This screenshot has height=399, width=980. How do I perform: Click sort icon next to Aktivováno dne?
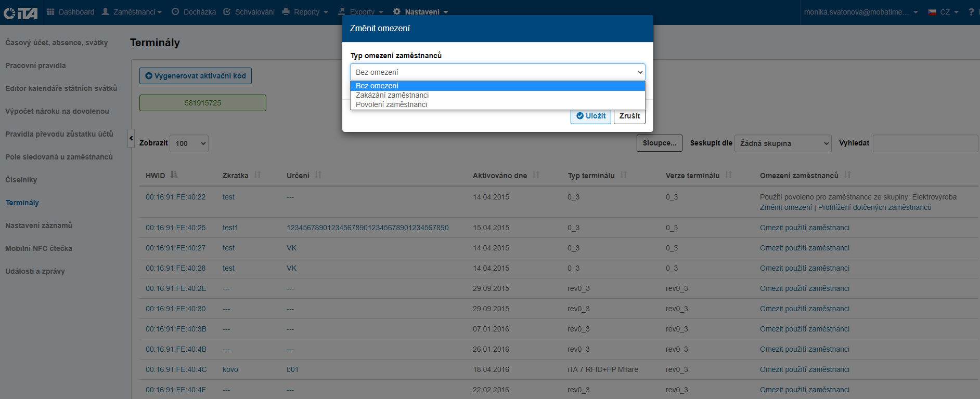click(536, 175)
